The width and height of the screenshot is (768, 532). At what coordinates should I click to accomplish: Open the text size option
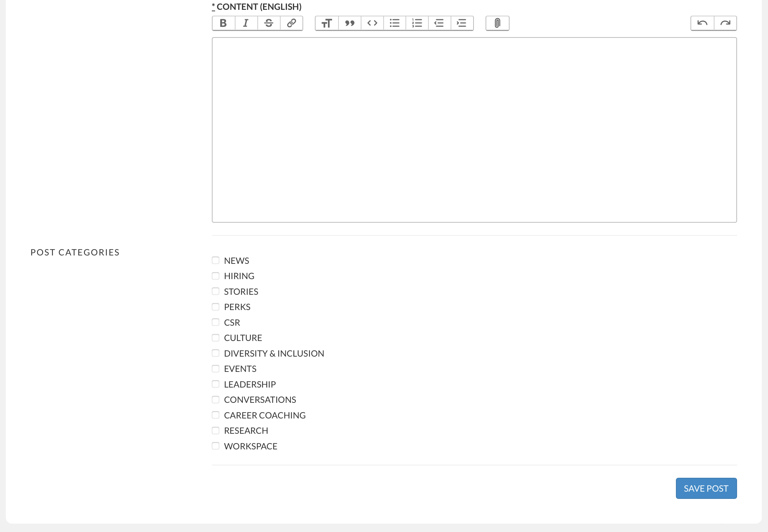(x=326, y=23)
